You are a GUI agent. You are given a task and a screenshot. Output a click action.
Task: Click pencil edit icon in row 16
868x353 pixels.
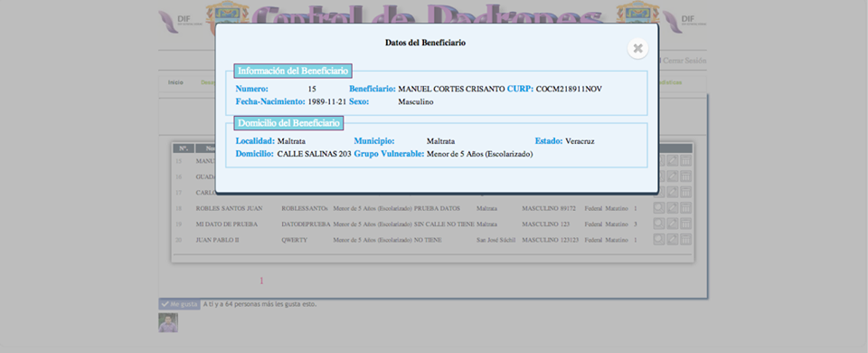672,176
